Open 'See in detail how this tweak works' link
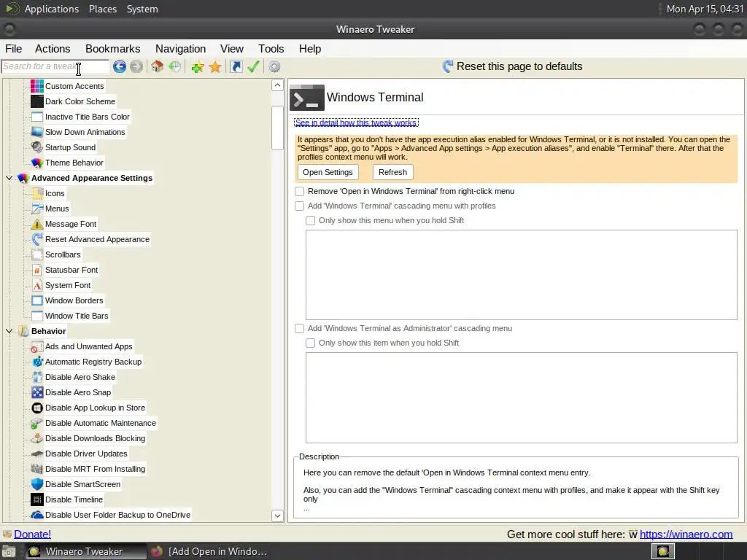The width and height of the screenshot is (747, 560). click(356, 122)
